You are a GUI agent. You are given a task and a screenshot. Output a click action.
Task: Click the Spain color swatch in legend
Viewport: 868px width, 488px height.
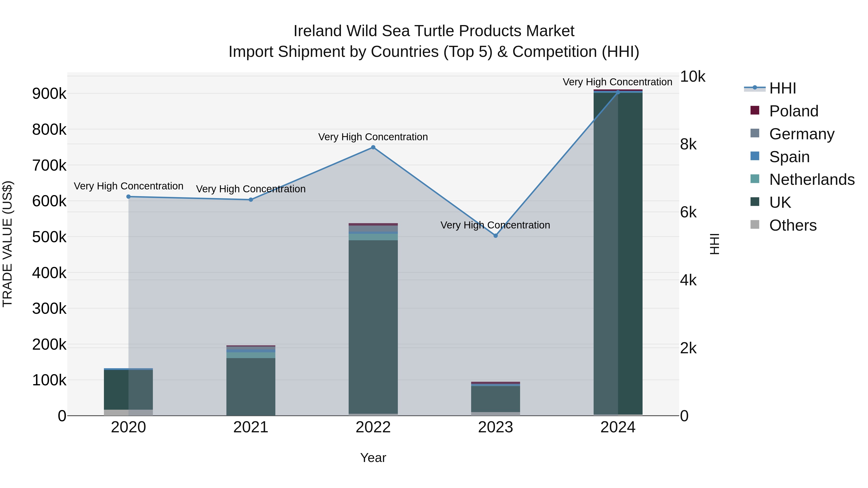tap(755, 156)
